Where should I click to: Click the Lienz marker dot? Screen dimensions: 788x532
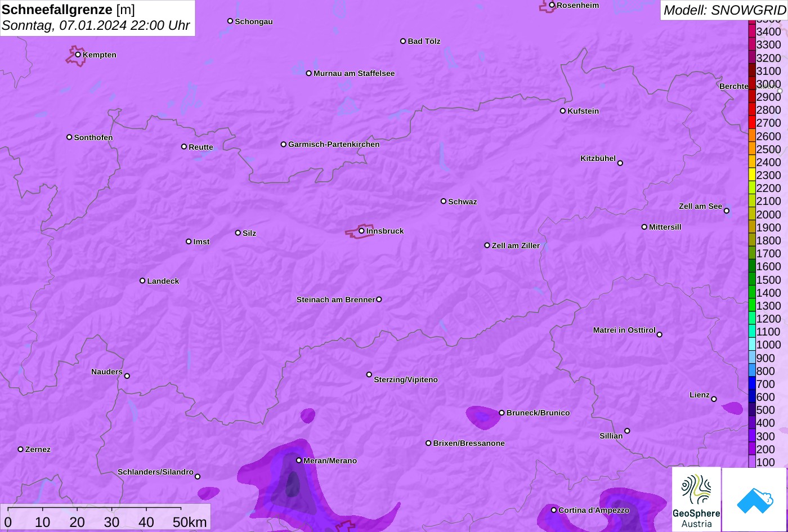tap(714, 399)
